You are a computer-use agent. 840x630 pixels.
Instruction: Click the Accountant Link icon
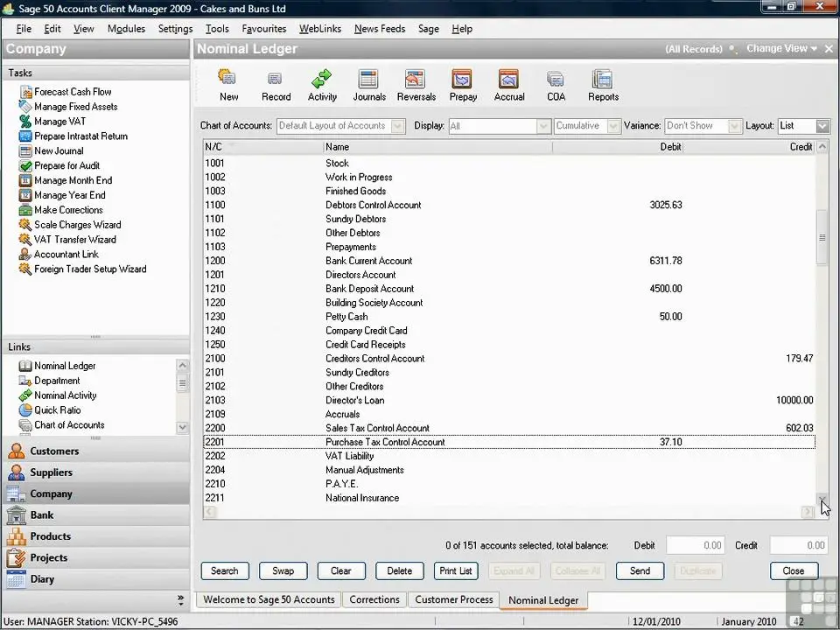[25, 254]
